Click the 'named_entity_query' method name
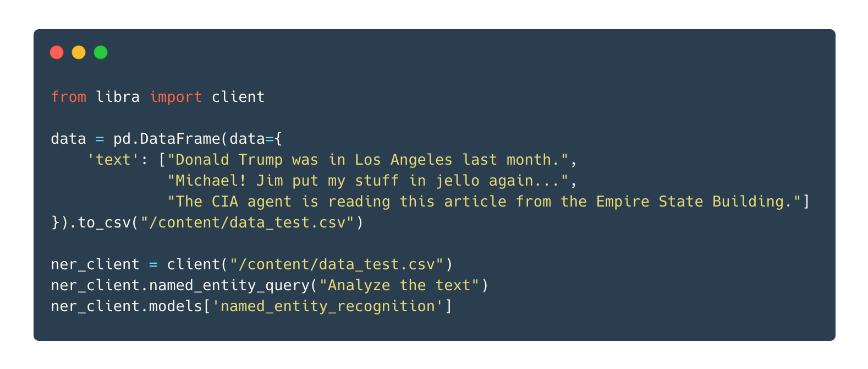 [229, 285]
